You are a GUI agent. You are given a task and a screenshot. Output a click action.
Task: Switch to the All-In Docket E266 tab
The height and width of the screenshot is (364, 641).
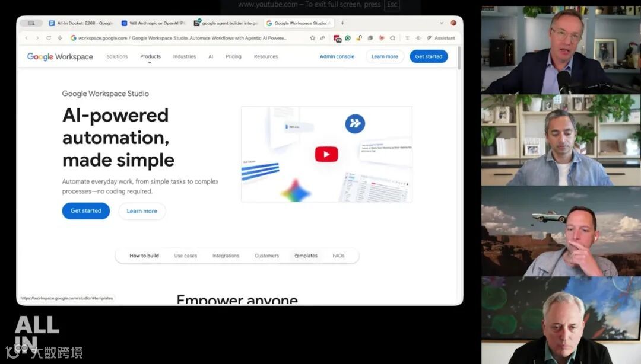(x=81, y=23)
